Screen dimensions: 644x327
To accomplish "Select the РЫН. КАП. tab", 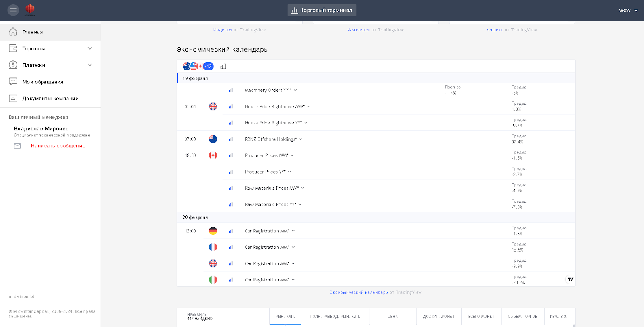I will 285,317.
